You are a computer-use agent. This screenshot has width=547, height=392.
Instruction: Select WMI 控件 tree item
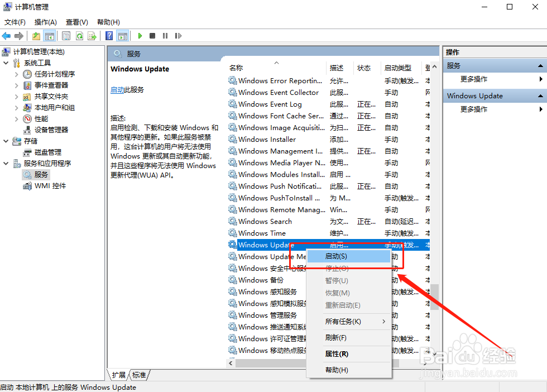[50, 186]
